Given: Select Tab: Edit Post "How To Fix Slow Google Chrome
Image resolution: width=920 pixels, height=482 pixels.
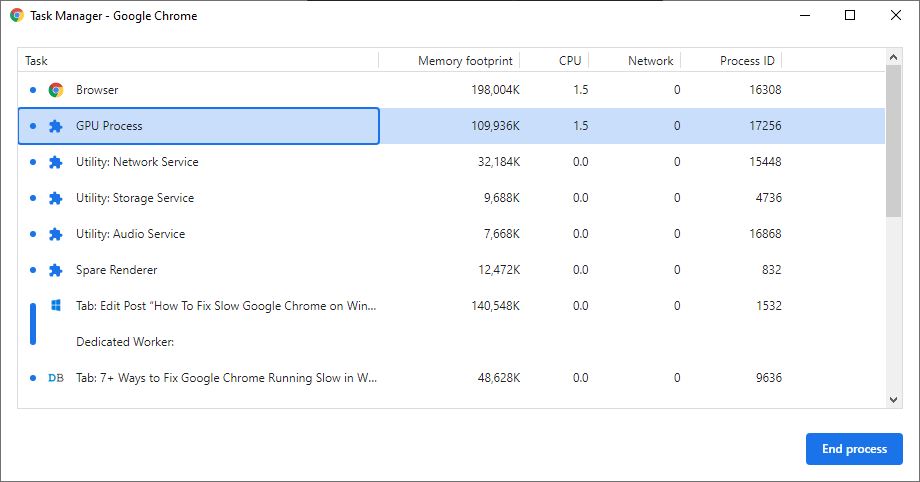Looking at the screenshot, I should [x=226, y=306].
